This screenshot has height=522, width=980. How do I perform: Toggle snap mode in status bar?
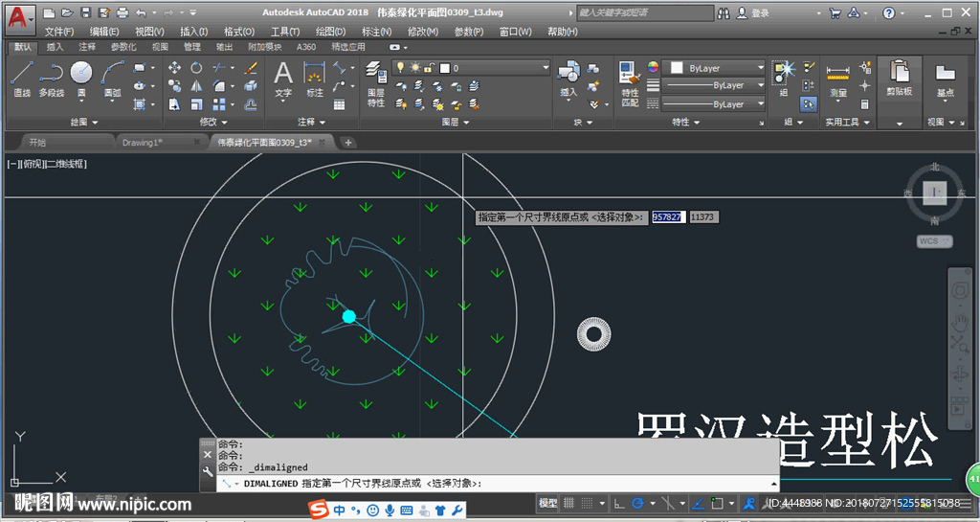click(588, 503)
